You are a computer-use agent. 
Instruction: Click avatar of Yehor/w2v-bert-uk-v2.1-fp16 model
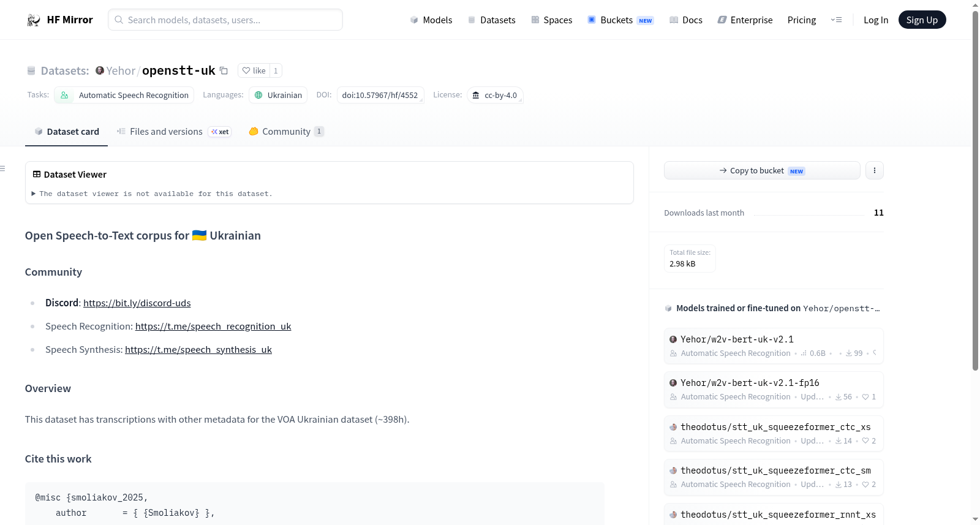point(673,383)
